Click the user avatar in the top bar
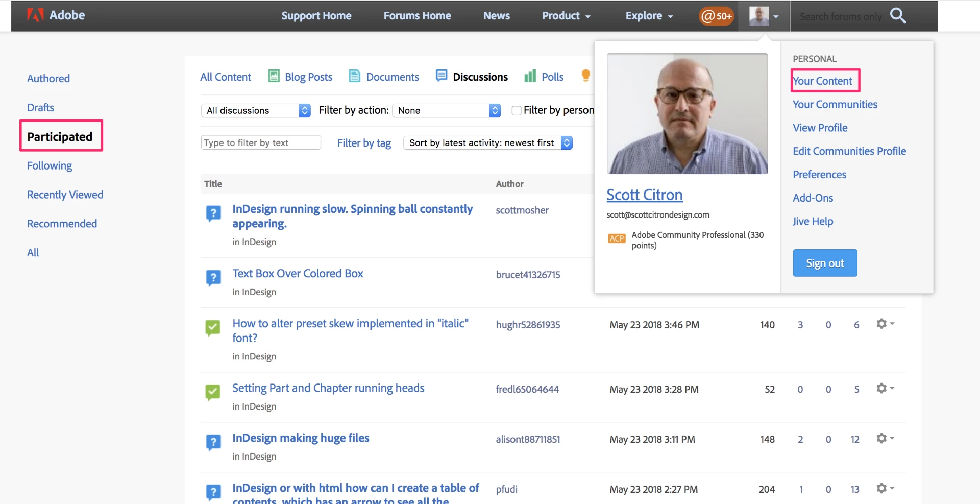980x504 pixels. 759,16
